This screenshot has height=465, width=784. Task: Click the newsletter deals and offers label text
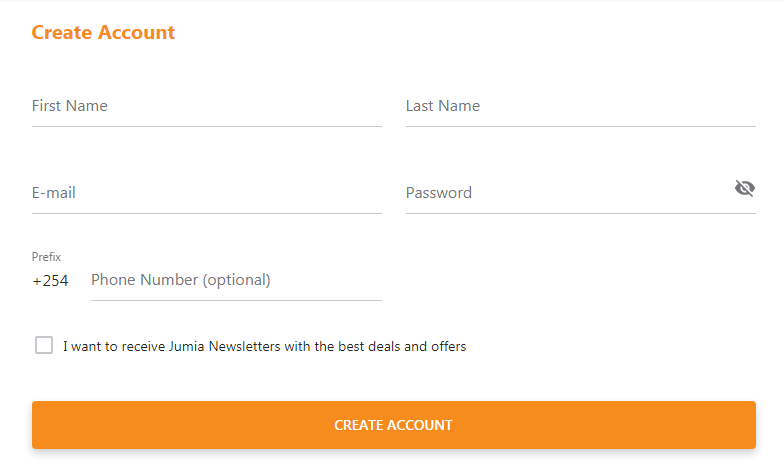click(x=264, y=346)
